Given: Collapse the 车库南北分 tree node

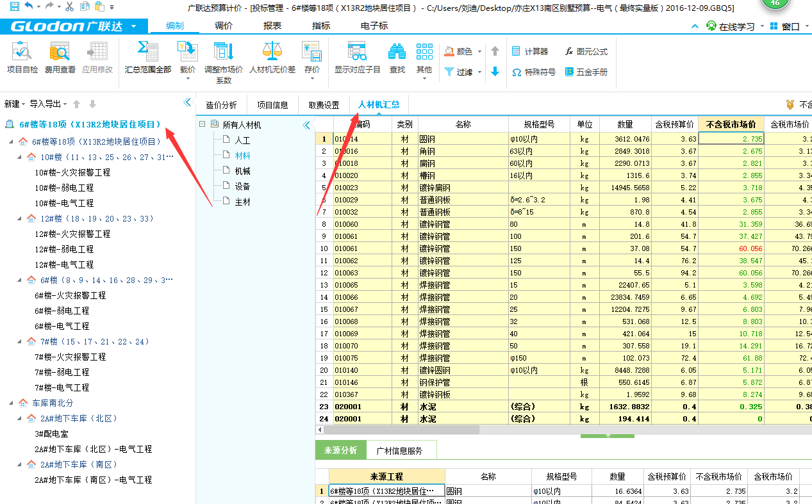Looking at the screenshot, I should coord(12,403).
